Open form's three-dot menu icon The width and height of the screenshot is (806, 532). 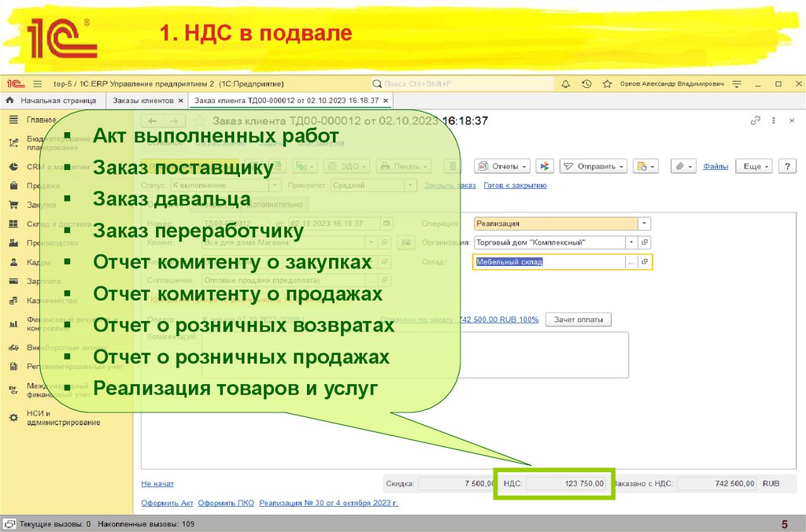point(773,120)
